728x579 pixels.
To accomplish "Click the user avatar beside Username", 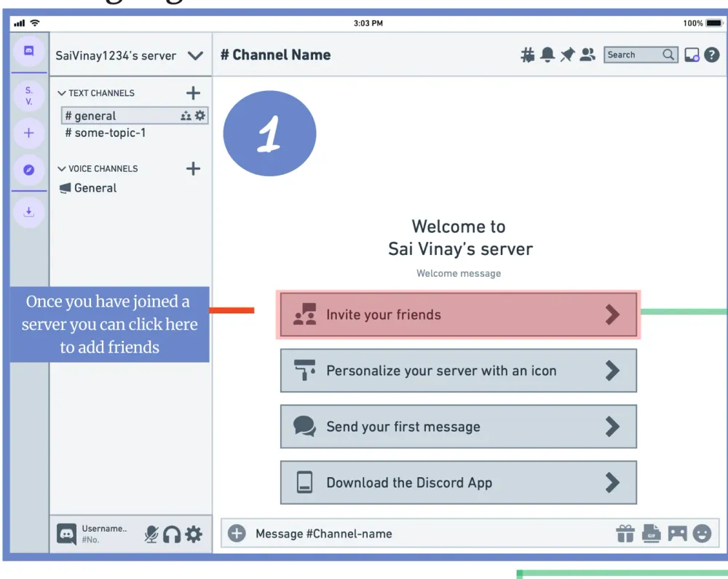I will [66, 534].
